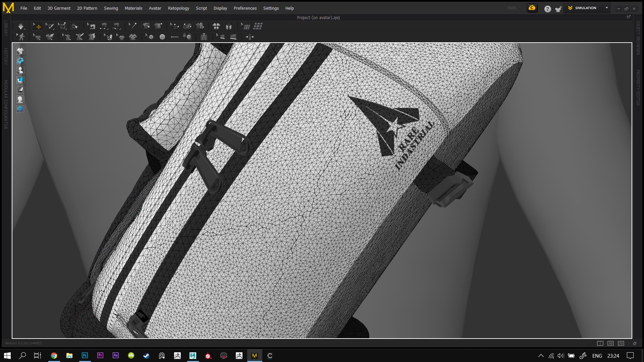
Task: Select the Tack on Avatar tool
Action: point(146,26)
